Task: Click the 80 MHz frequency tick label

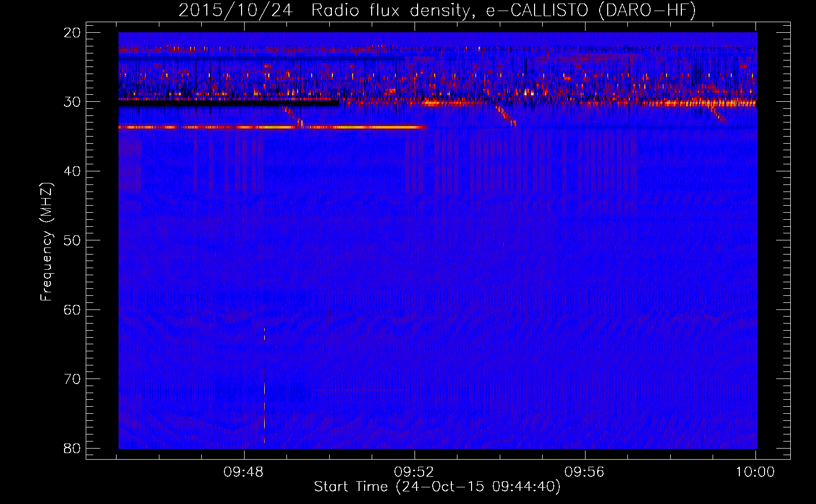Action: (x=73, y=448)
